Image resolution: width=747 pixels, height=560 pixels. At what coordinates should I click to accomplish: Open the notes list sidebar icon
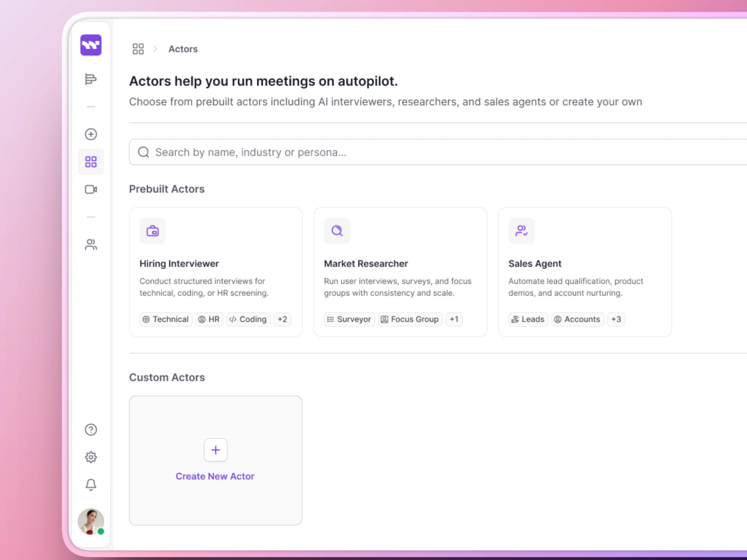[x=91, y=79]
